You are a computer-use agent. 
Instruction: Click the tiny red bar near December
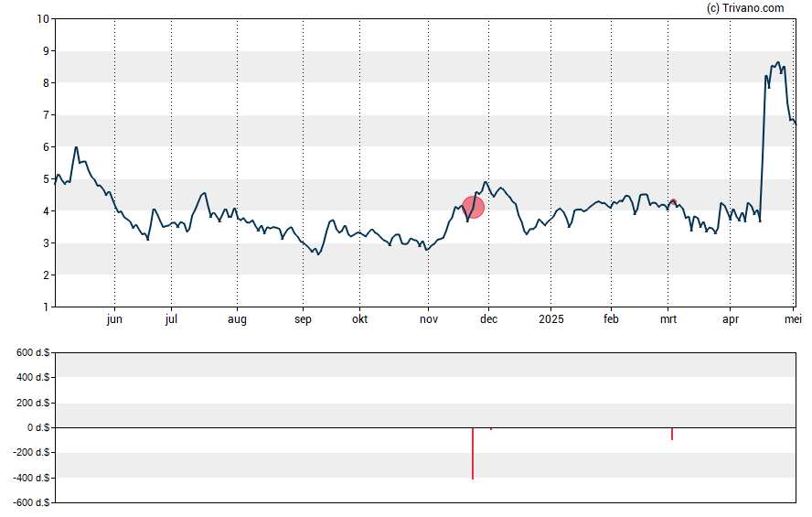pos(491,429)
